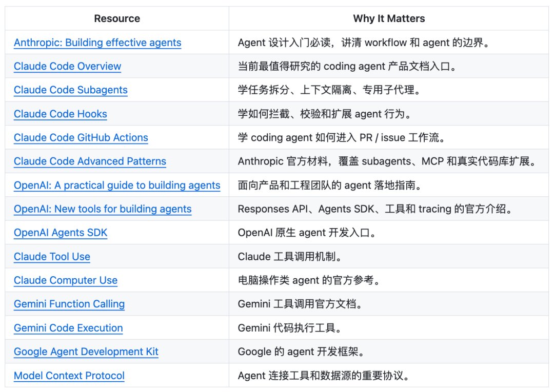Click the text 'Agent 连接工具和数据源的重要协议。'
This screenshot has height=392, width=554.
(x=324, y=376)
